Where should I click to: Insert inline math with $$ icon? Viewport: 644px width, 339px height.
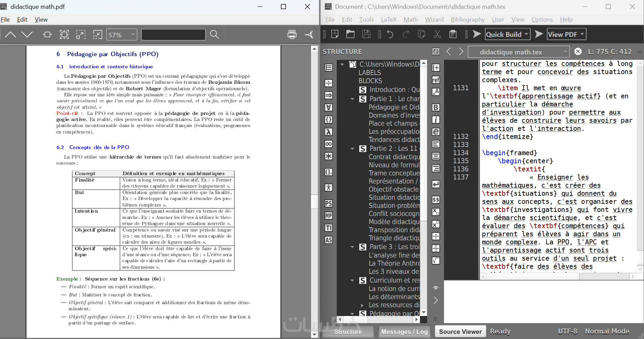436,200
